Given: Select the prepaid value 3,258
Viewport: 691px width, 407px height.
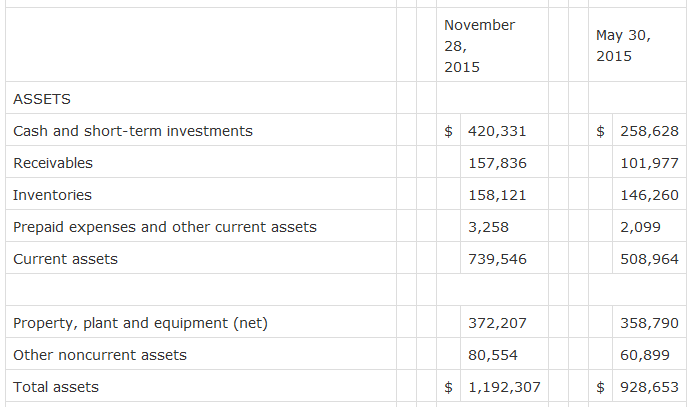Looking at the screenshot, I should (x=488, y=227).
